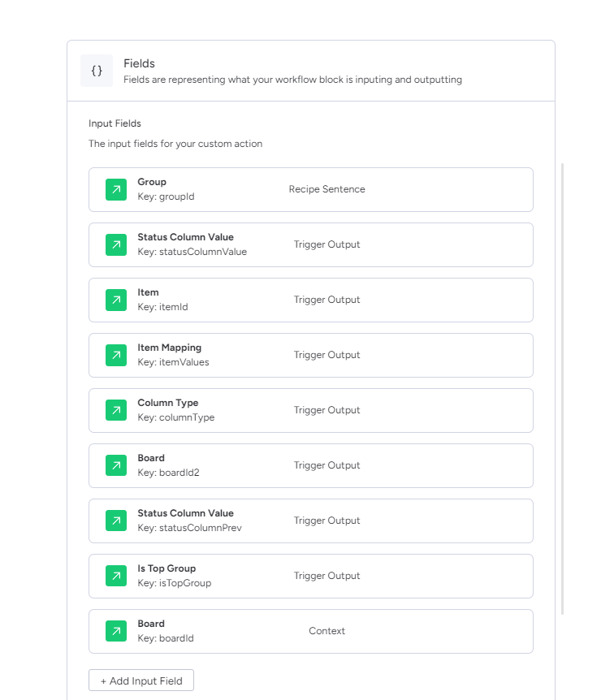The height and width of the screenshot is (700, 601).
Task: Click green arrow icon beside boardId2 key
Action: [116, 465]
